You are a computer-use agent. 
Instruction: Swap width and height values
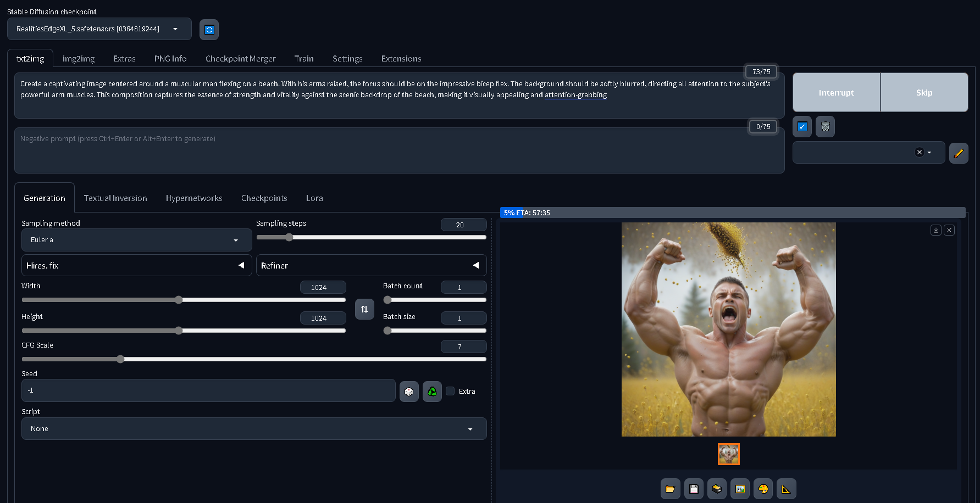[364, 309]
